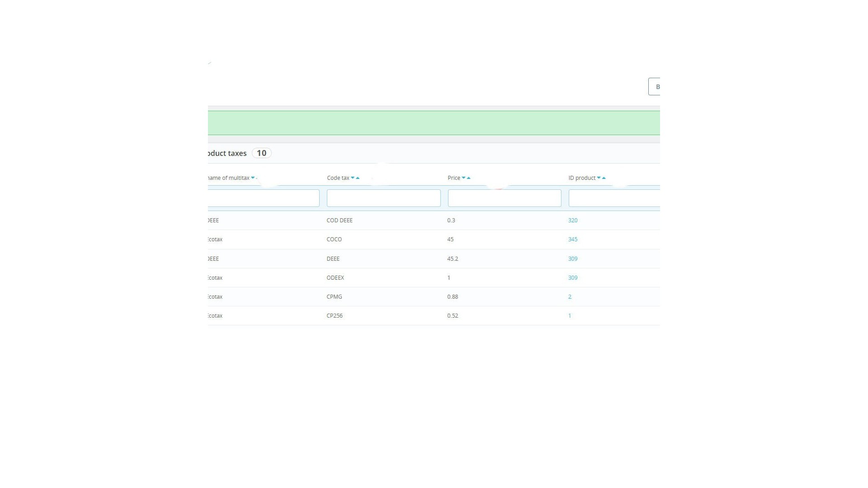Sort name of multitax descending arrow
The width and height of the screenshot is (868, 488).
253,178
